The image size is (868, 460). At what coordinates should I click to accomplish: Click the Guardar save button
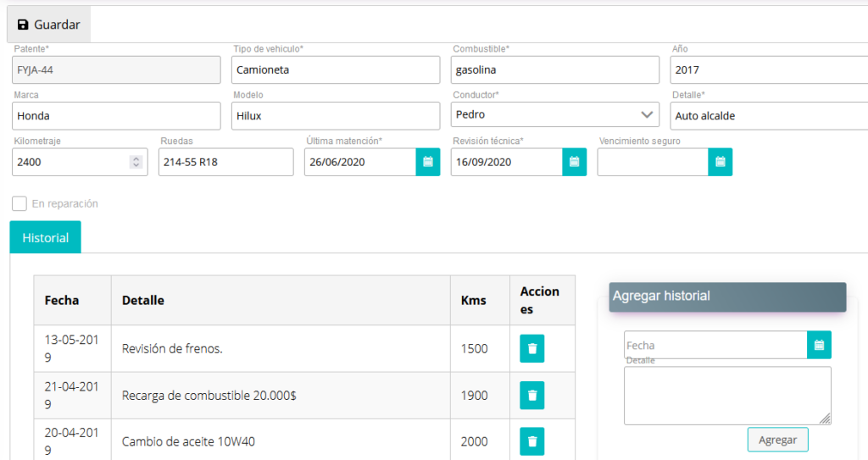[x=48, y=25]
